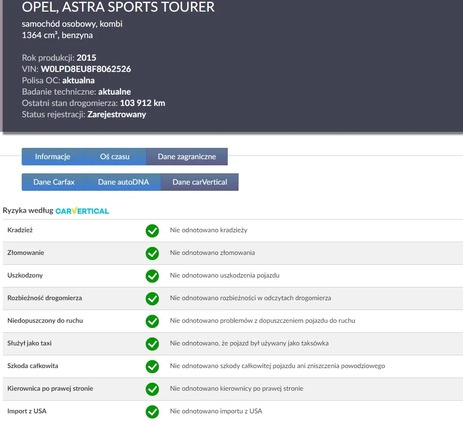Click the Służył jako taxi label
463x422 pixels.
pyautogui.click(x=29, y=343)
